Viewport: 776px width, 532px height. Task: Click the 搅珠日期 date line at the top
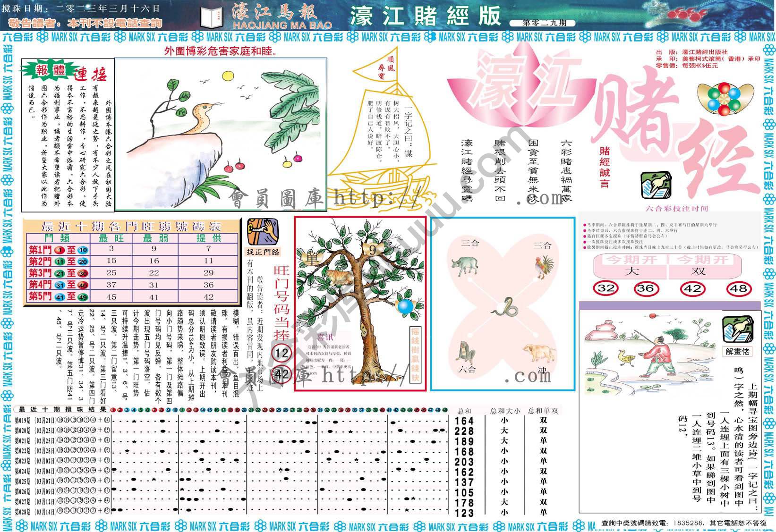[x=82, y=9]
